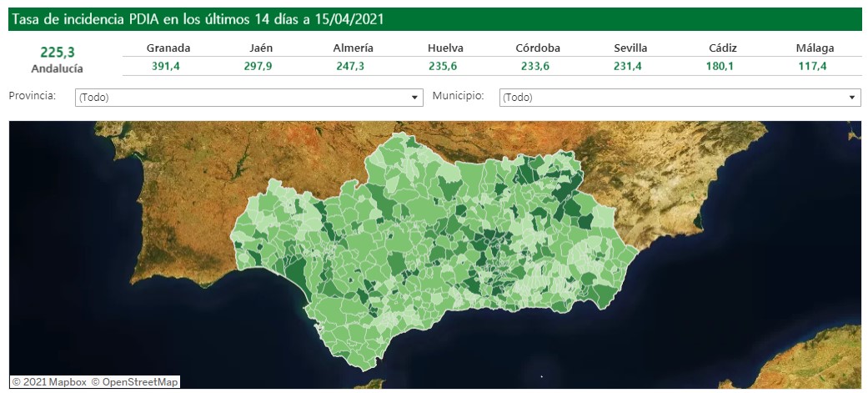Click Jaén incidence value 297,9
Screen dimensions: 868x393
[258, 67]
